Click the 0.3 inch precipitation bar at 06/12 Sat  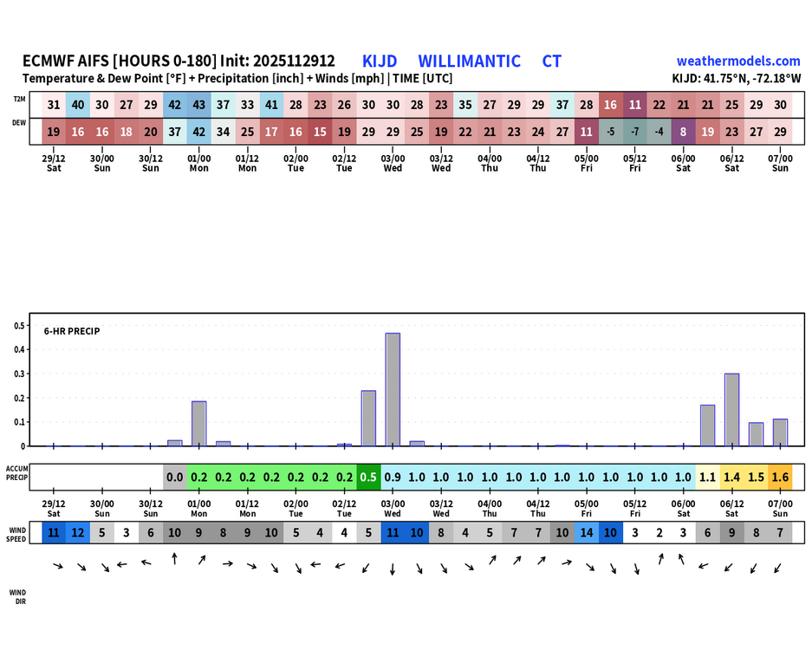pyautogui.click(x=731, y=409)
